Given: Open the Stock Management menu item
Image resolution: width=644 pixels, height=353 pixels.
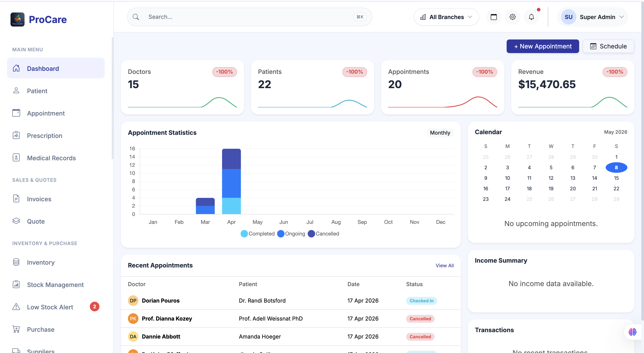Looking at the screenshot, I should coord(56,284).
